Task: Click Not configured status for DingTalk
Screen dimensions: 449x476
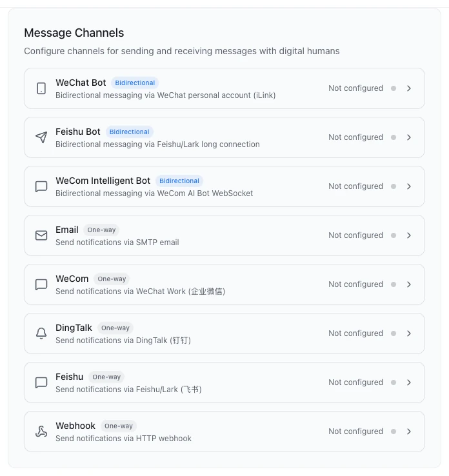Action: point(356,333)
